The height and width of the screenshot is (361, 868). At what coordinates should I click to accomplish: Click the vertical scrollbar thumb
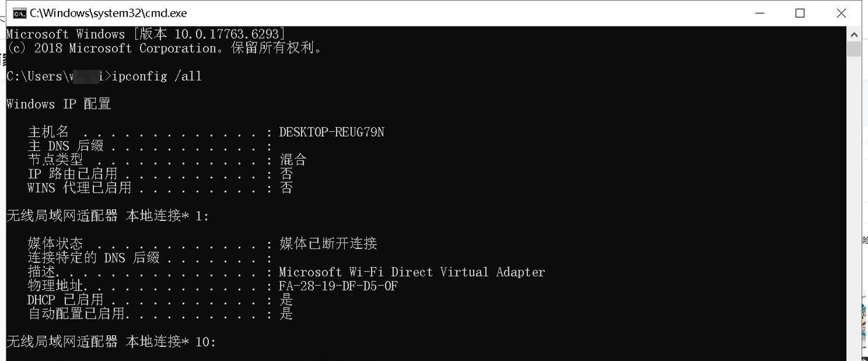tap(854, 49)
